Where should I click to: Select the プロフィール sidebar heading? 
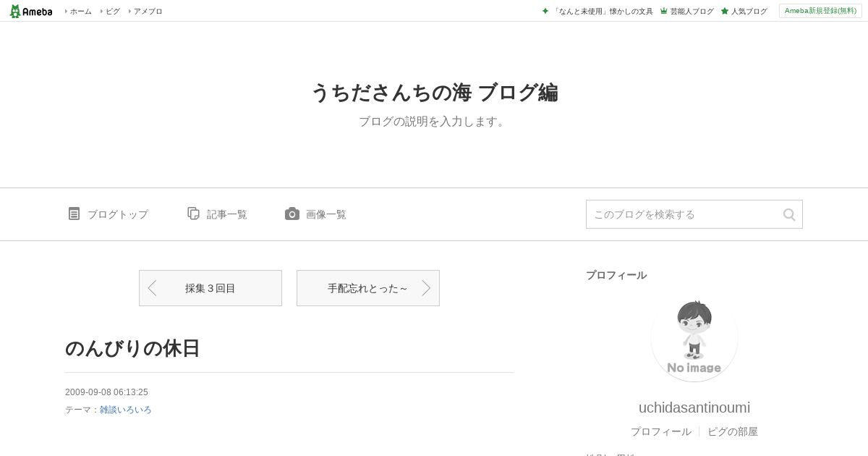tap(616, 275)
